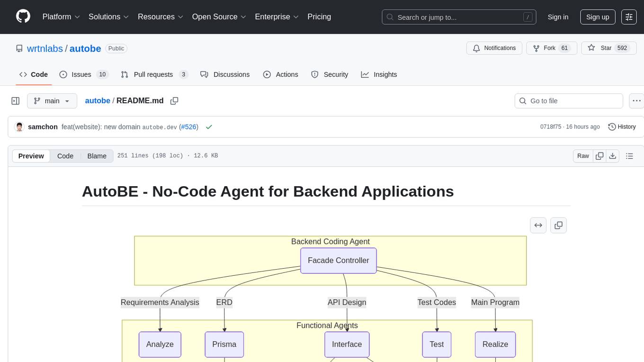View the commit check status checkmark
This screenshot has height=362, width=644.
coord(209,127)
